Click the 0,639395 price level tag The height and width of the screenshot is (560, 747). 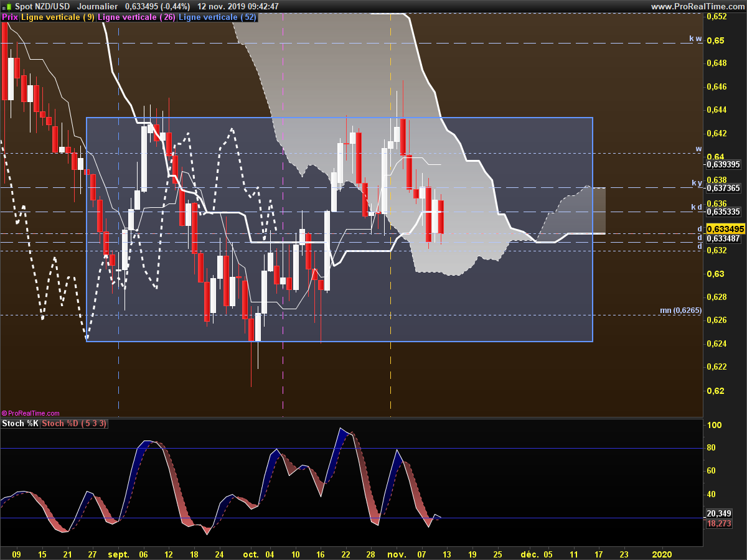coord(723,164)
